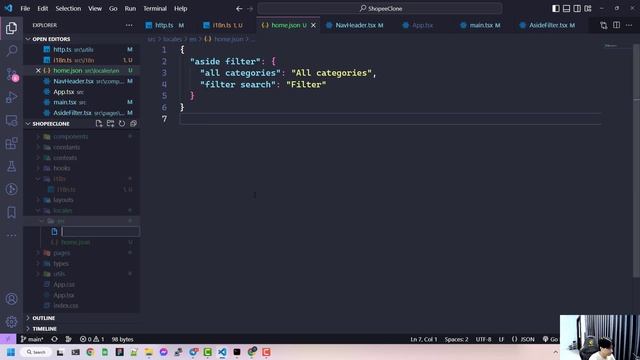
Task: Customize layout icon in title bar
Action: 588,9
